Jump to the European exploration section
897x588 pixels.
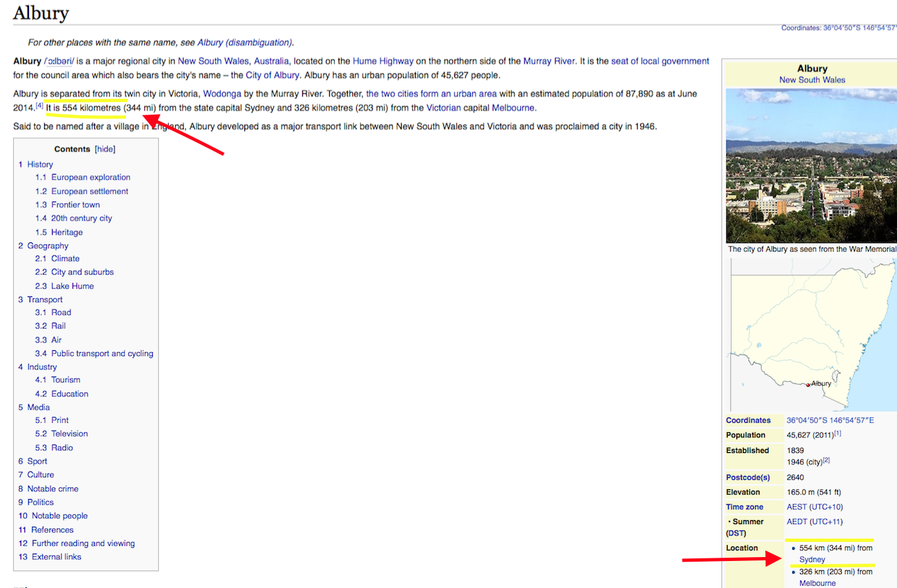(x=90, y=177)
